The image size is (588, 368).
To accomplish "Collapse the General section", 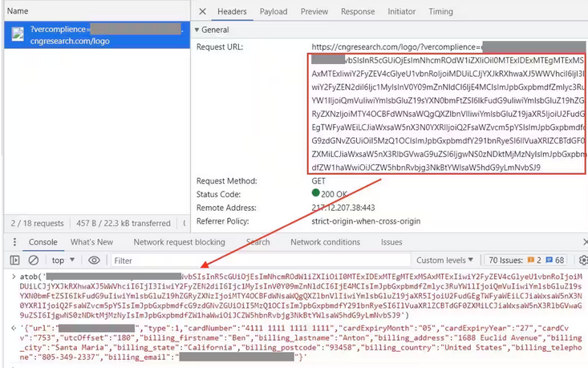I will (x=197, y=30).
